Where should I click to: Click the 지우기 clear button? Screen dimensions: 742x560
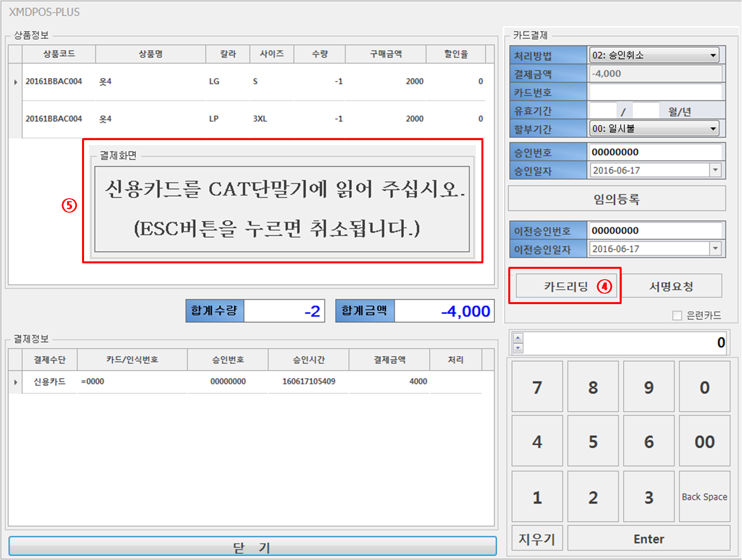[537, 539]
